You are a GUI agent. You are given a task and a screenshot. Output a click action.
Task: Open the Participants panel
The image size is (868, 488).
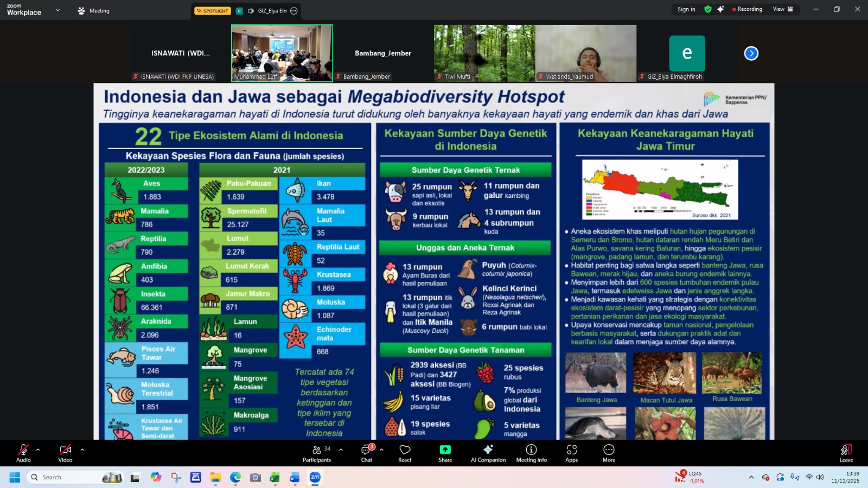(317, 453)
